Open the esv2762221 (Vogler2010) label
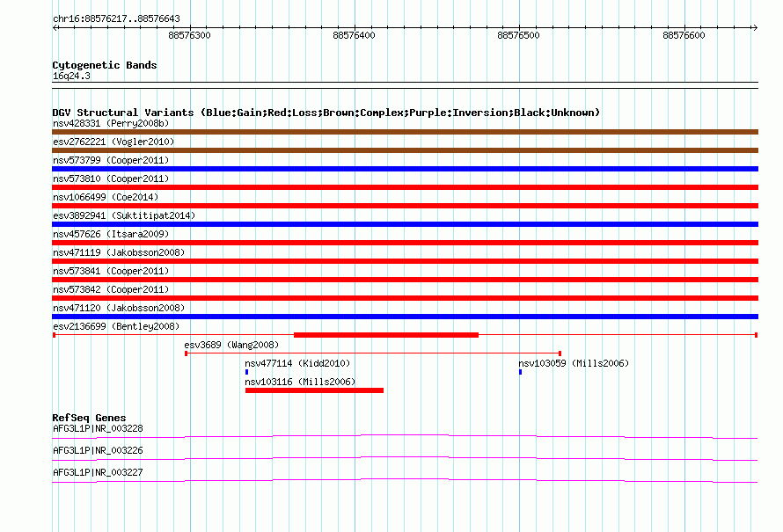The image size is (783, 532). pos(113,142)
